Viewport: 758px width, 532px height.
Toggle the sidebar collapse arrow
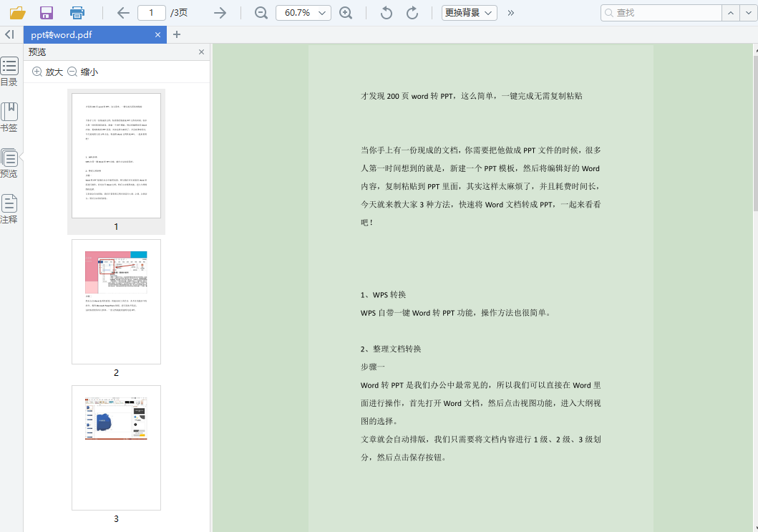tap(9, 34)
